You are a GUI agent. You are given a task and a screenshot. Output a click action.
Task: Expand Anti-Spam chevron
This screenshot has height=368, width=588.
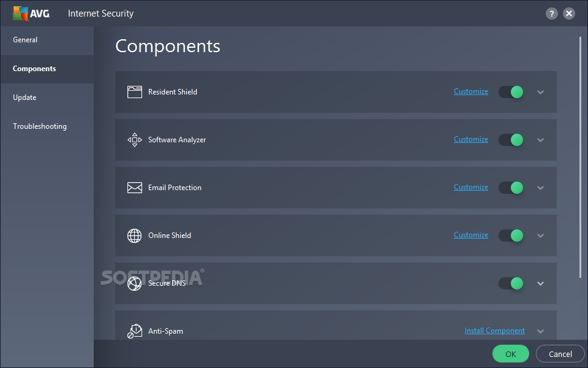tap(540, 331)
